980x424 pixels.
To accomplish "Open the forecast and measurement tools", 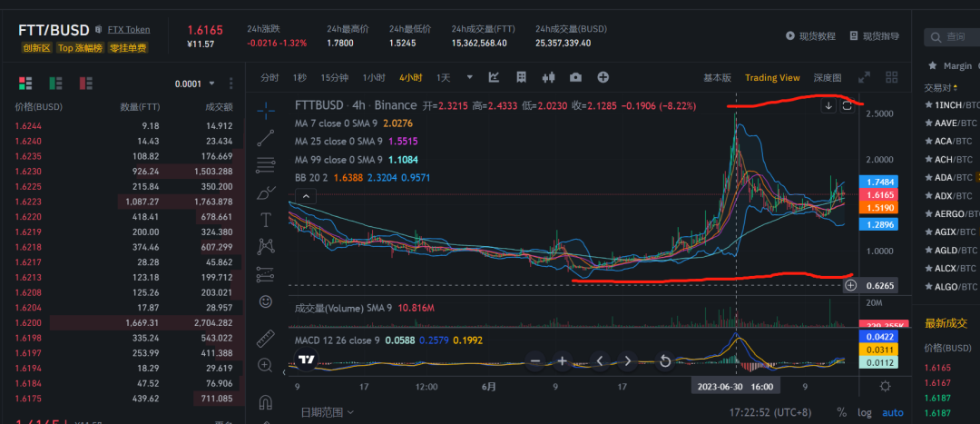I will pos(266,274).
